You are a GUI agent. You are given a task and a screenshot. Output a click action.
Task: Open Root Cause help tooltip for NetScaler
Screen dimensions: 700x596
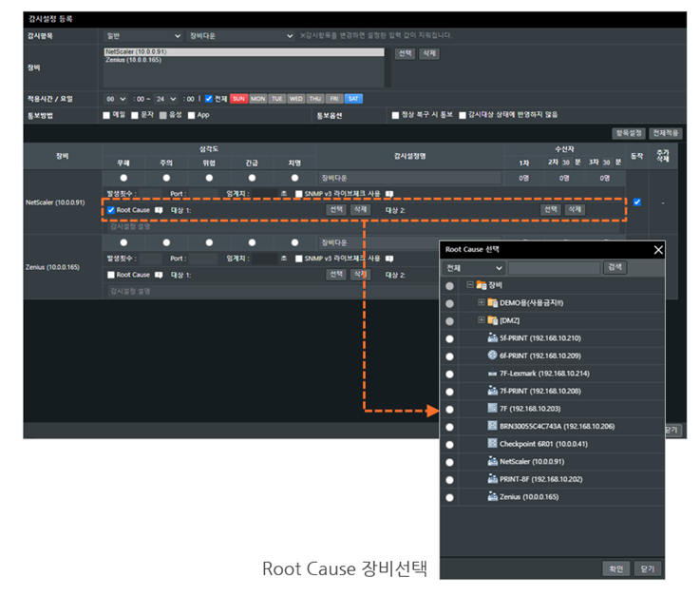(x=159, y=210)
